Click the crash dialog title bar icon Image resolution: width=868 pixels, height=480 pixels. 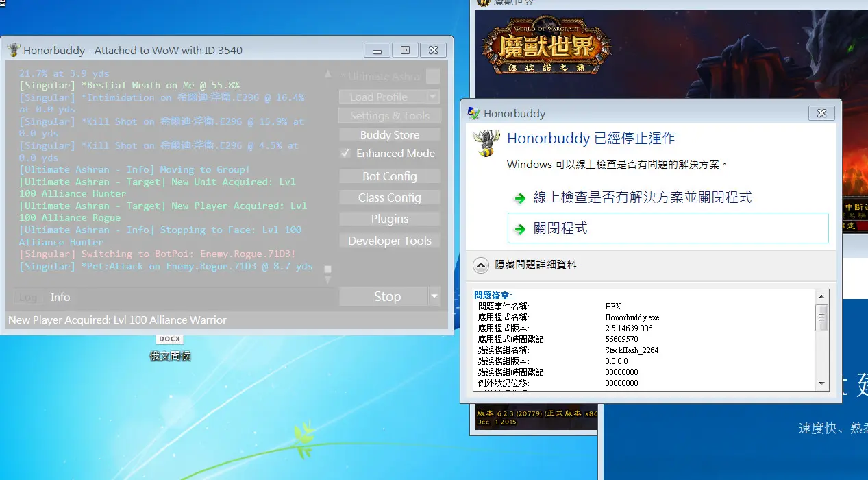point(473,113)
